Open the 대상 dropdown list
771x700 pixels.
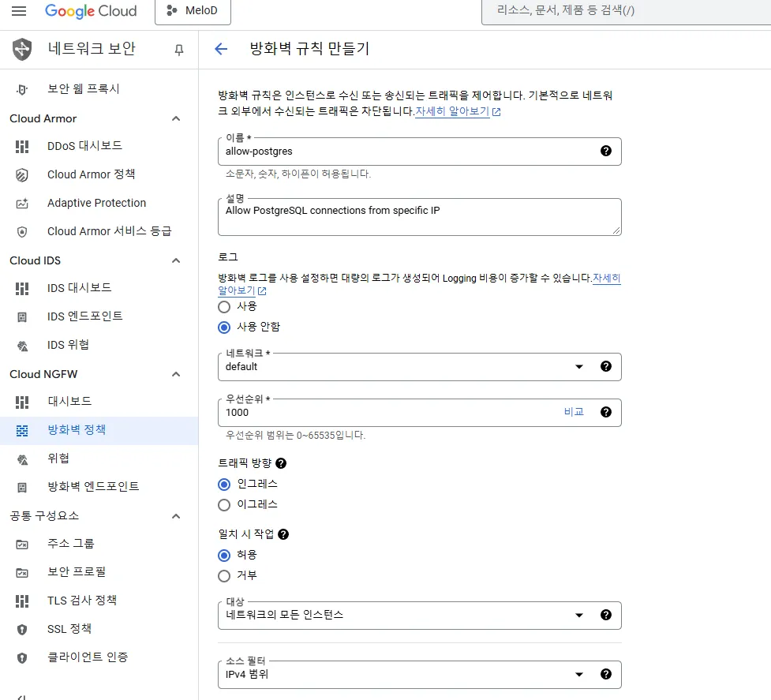click(402, 616)
